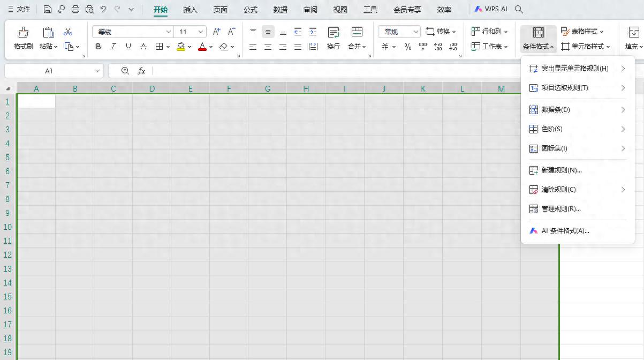The image size is (644, 360).
Task: Open the Convert (转换) dropdown
Action: click(441, 32)
